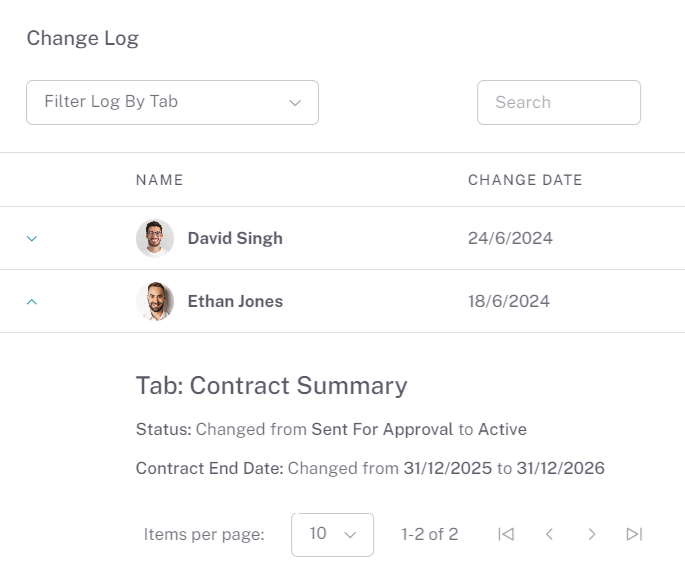The height and width of the screenshot is (572, 685).
Task: Sort by the Change Date column header
Action: point(525,180)
